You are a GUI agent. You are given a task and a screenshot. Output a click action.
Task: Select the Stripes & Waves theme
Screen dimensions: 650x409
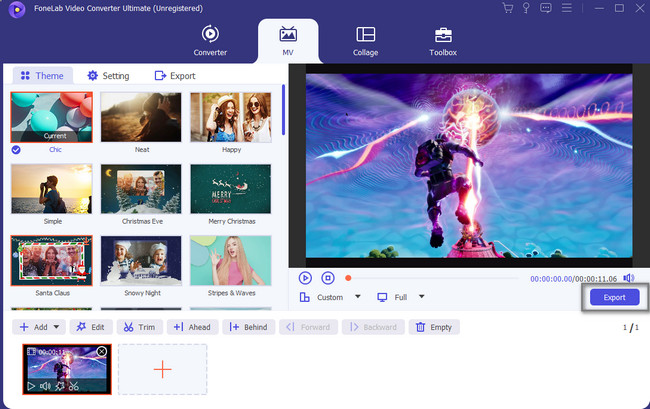230,261
